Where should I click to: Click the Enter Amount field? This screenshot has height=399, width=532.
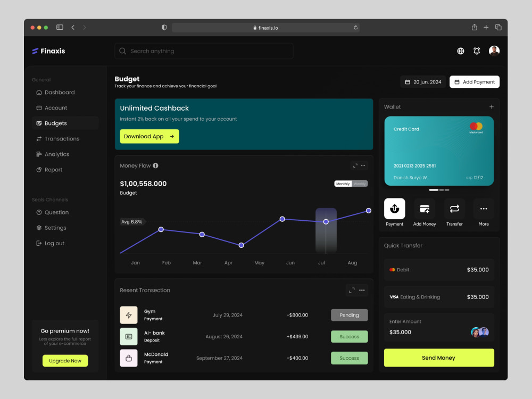(439, 327)
